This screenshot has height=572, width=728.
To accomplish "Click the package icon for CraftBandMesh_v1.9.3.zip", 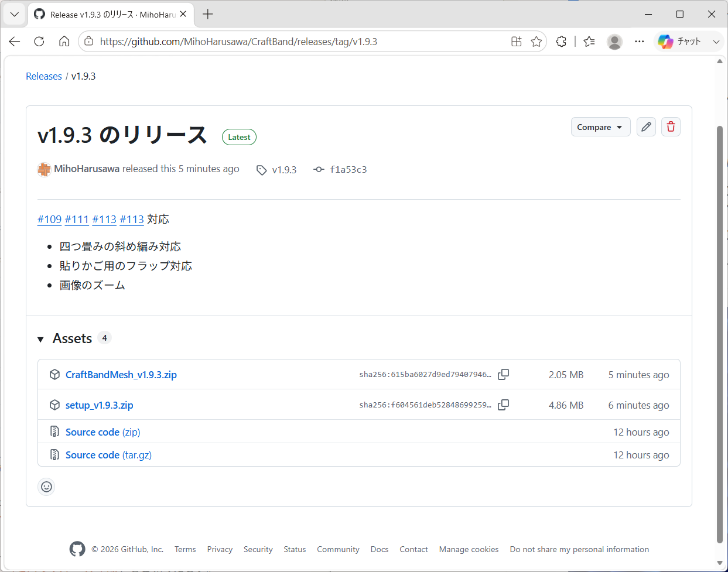I will click(x=54, y=375).
